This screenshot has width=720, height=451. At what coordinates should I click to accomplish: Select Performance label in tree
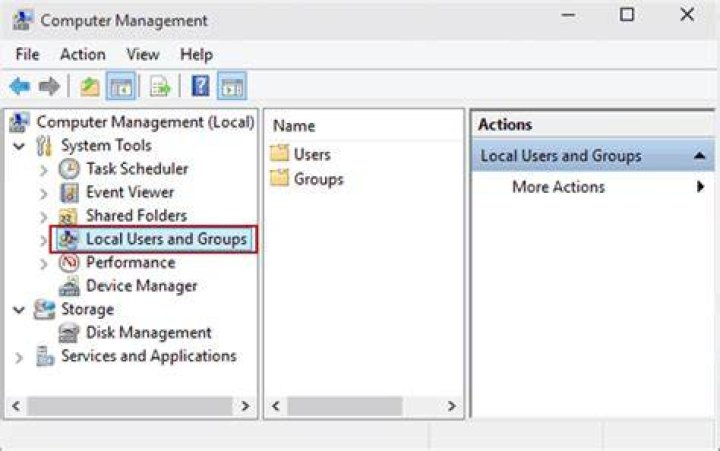(131, 262)
